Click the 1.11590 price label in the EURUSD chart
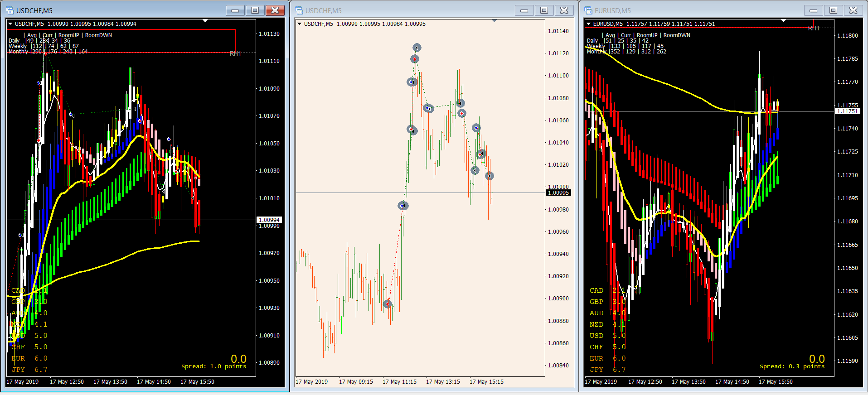Viewport: 868px width, 395px height. [x=847, y=361]
